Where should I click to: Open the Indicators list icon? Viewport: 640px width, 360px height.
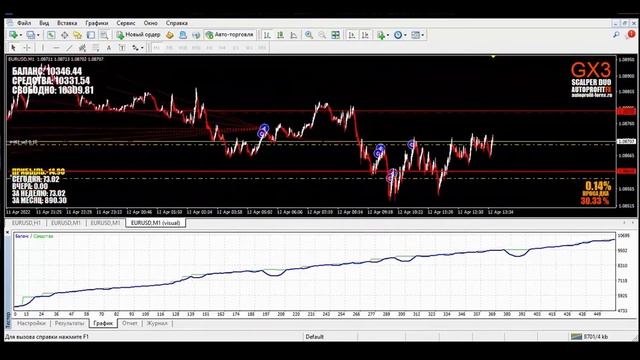click(x=380, y=35)
